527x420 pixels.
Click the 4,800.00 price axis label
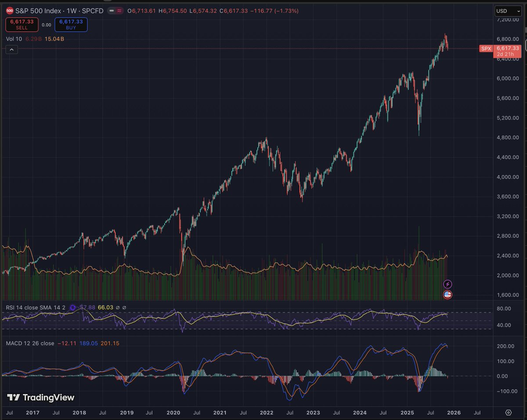508,137
